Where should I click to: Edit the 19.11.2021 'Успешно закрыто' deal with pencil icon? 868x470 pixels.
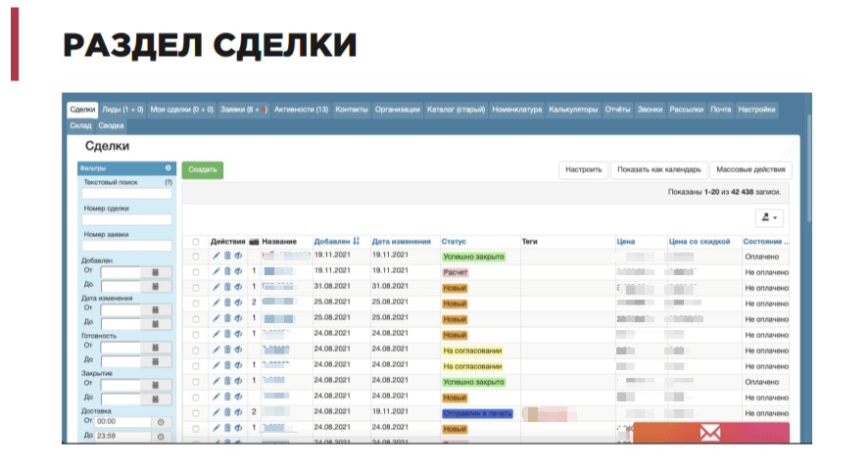pyautogui.click(x=216, y=256)
